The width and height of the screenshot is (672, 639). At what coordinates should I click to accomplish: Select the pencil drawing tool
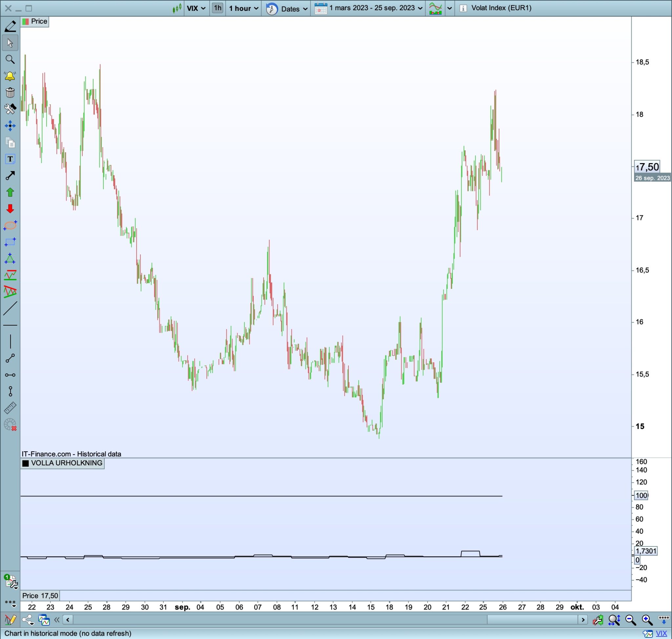pyautogui.click(x=10, y=26)
